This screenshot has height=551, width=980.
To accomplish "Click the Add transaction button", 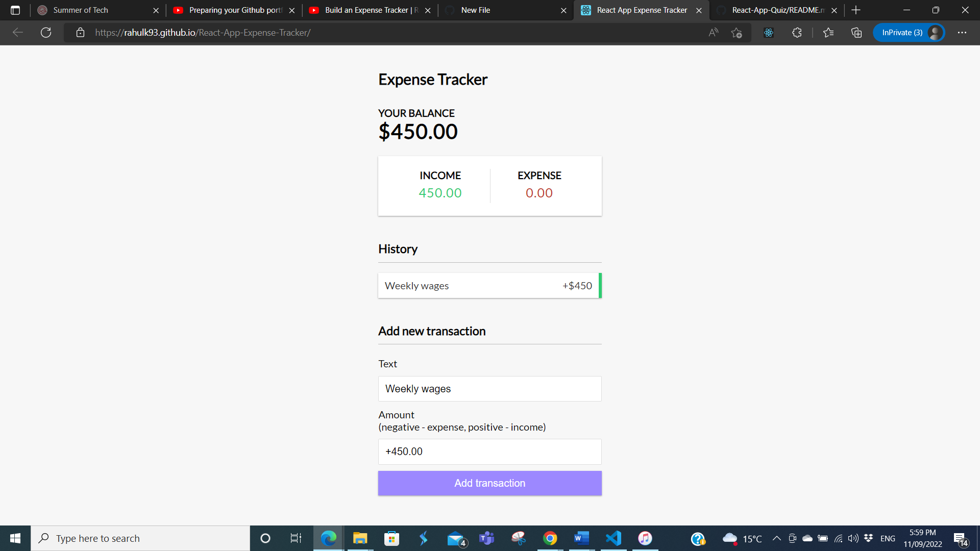I will 489,483.
